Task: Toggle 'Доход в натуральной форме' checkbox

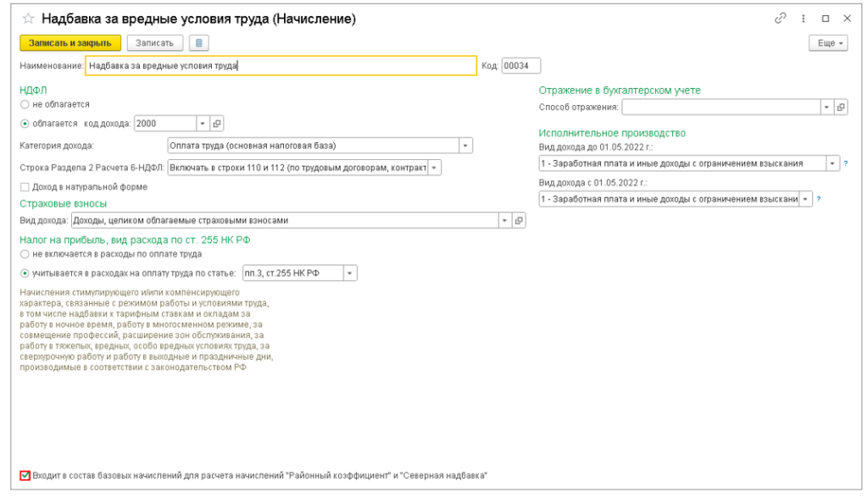Action: (x=25, y=187)
